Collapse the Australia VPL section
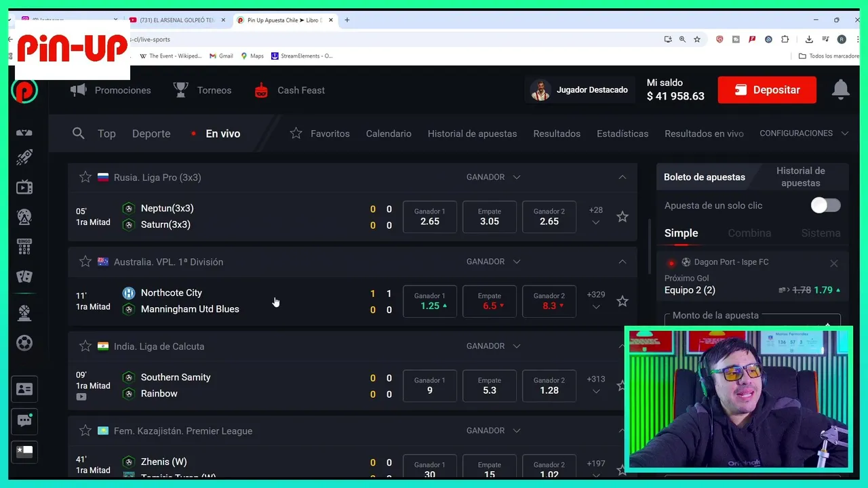Viewport: 868px width, 488px height. click(x=623, y=262)
